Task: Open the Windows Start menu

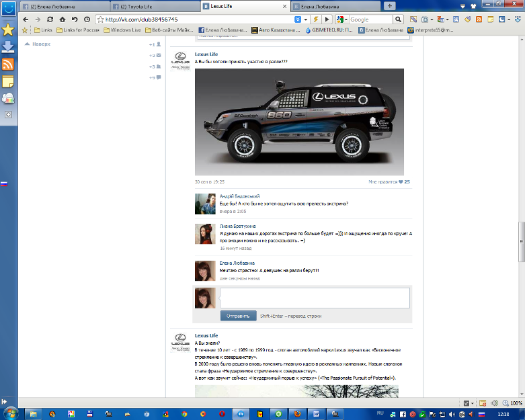Action: click(9, 414)
